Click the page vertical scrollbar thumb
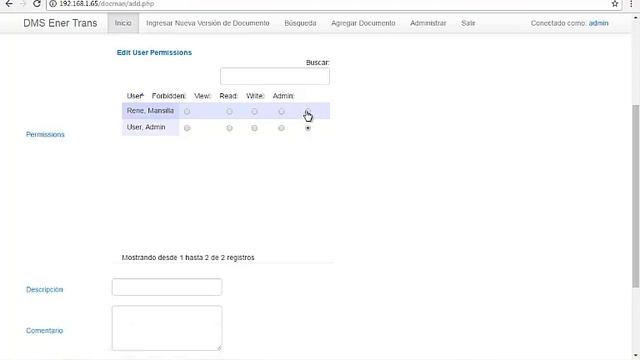This screenshot has width=640, height=360. tap(636, 196)
